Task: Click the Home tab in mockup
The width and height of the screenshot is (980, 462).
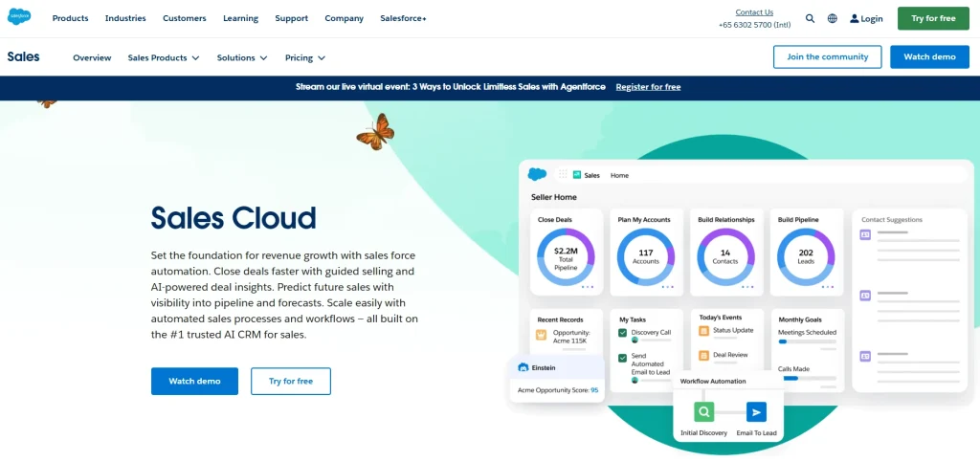Action: point(619,175)
